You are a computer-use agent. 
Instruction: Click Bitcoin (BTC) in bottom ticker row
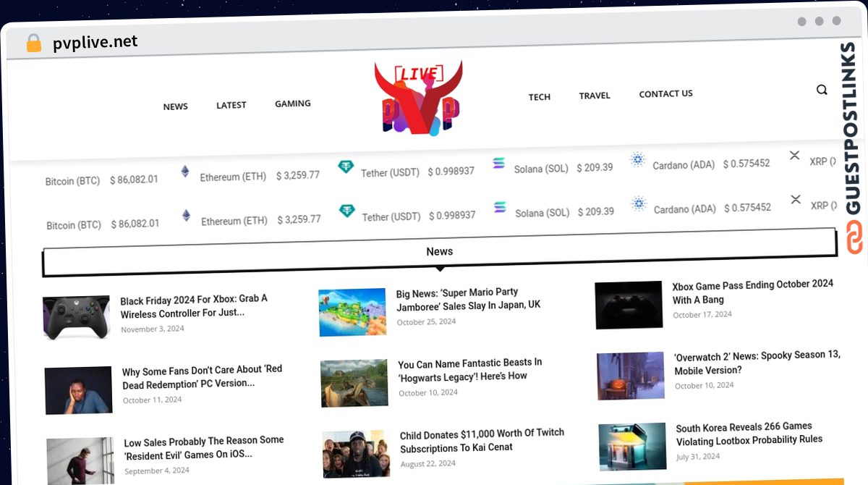[74, 225]
